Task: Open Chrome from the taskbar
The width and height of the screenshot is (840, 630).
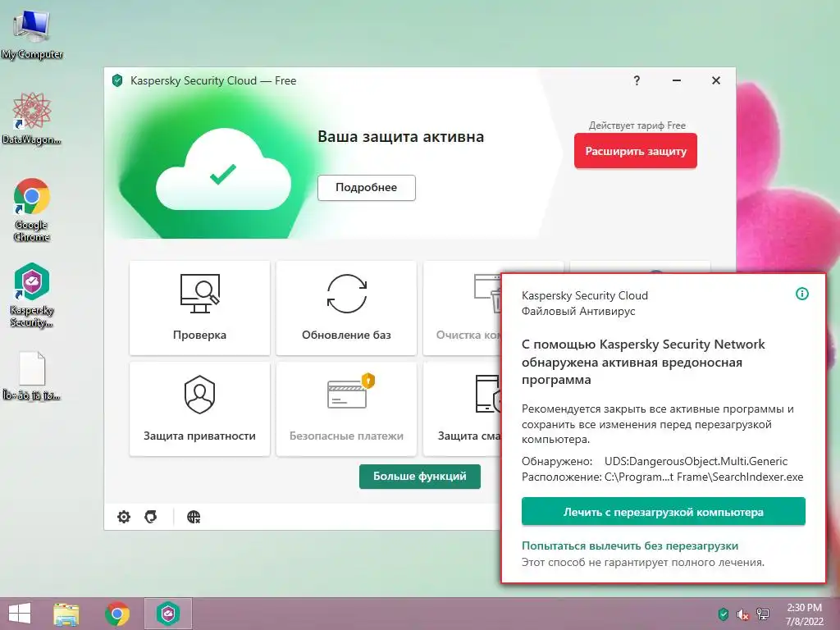Action: [116, 614]
